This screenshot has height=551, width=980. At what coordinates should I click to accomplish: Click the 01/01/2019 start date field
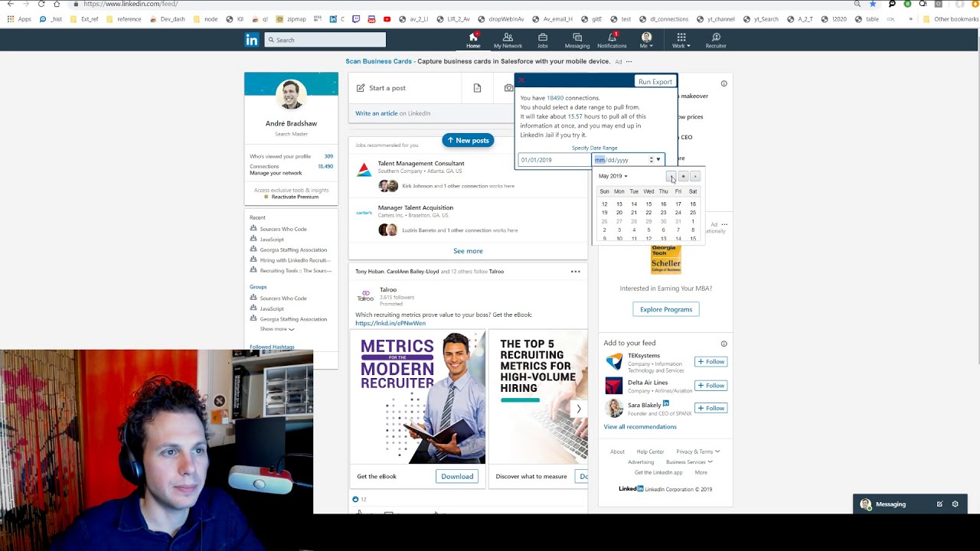coord(555,160)
